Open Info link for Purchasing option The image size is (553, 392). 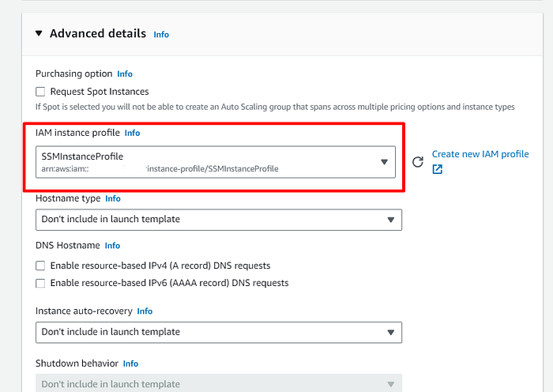click(x=125, y=73)
